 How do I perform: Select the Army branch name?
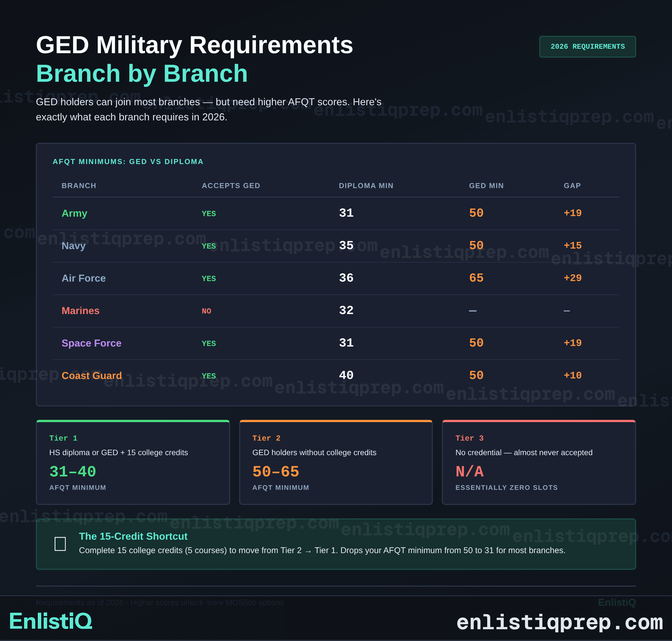click(74, 213)
